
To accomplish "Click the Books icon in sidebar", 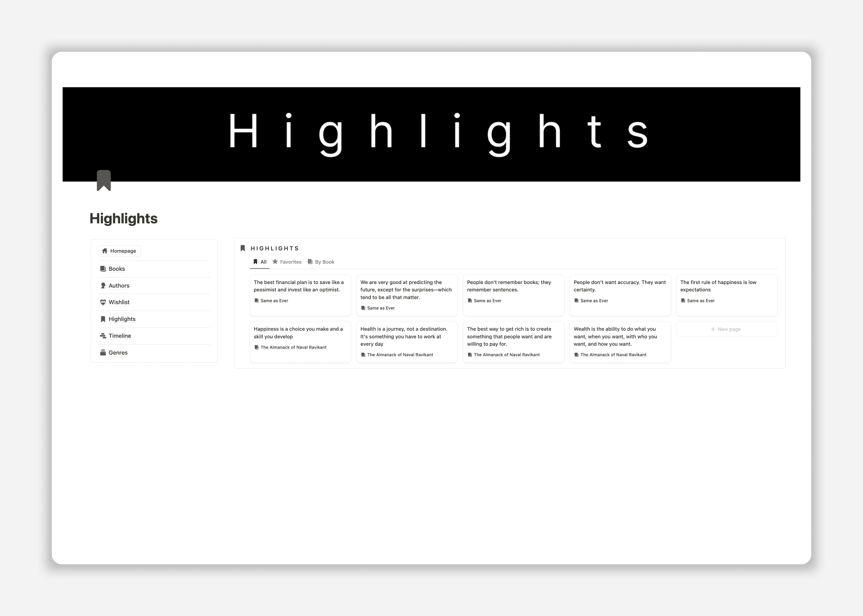I will pos(103,268).
